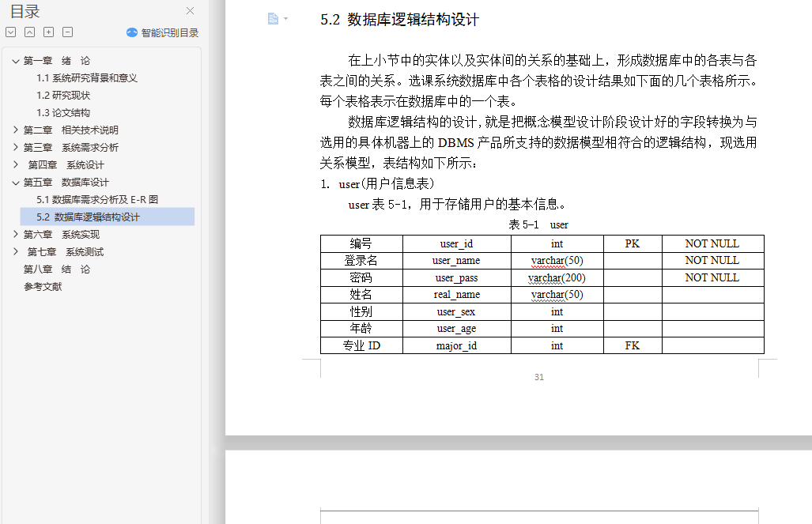The height and width of the screenshot is (524, 812).
Task: Expand the 第七章 系统测试 chapter
Action: pos(16,251)
